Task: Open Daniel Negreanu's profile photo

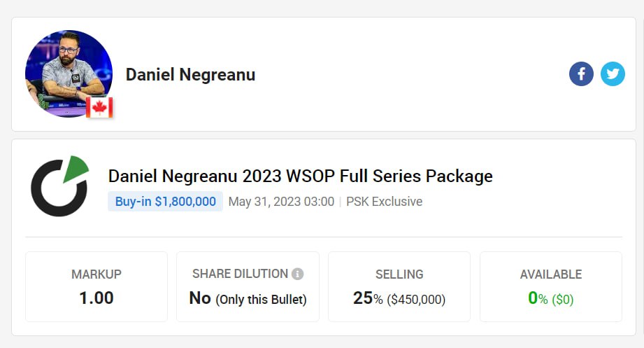Action: pos(67,70)
